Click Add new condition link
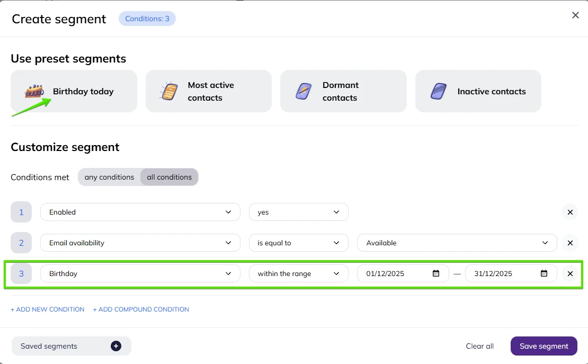 (48, 309)
